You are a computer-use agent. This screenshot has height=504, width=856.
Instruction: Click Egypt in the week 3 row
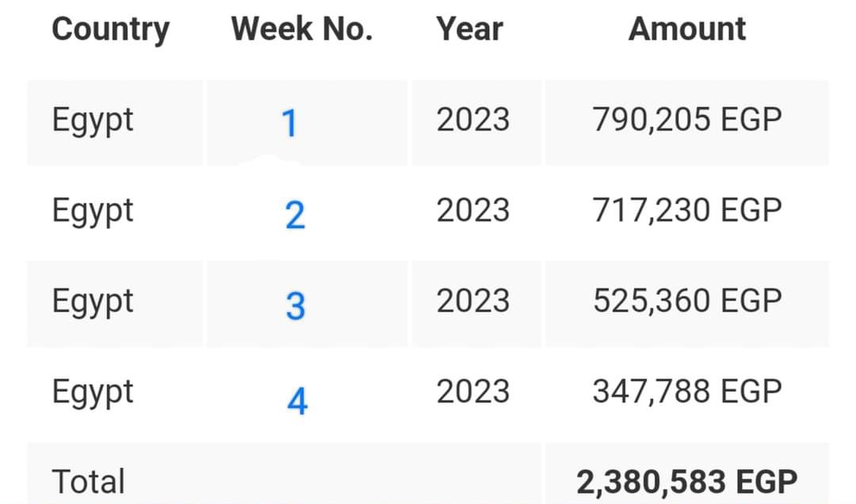93,302
